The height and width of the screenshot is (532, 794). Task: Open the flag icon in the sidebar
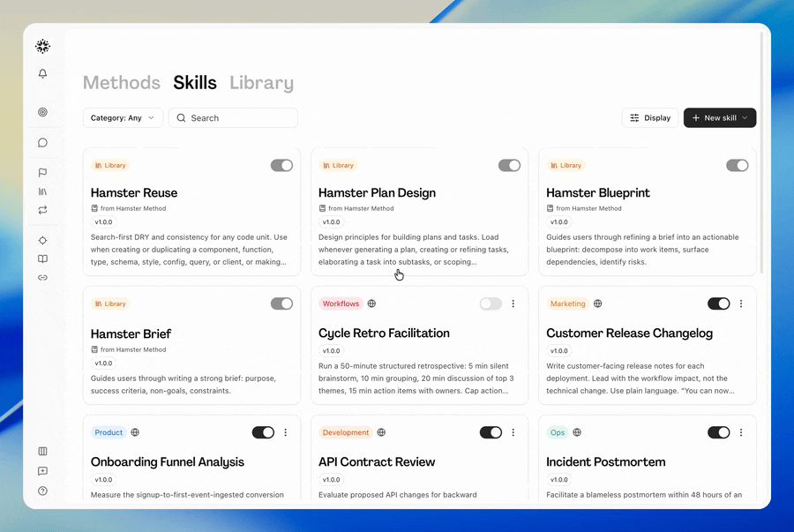42,173
